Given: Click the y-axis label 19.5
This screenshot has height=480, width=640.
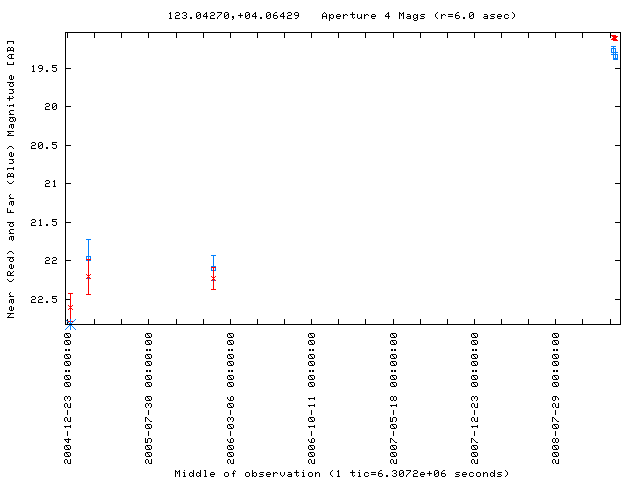Looking at the screenshot, I should [44, 69].
